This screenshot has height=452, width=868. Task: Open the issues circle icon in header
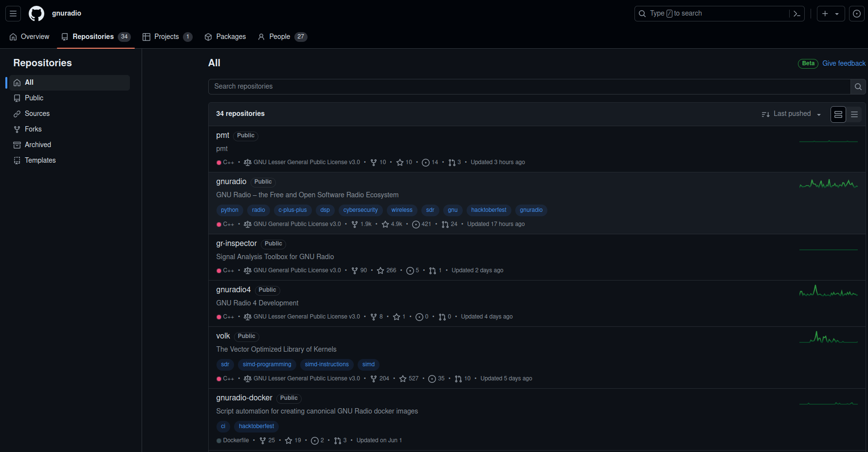point(857,14)
